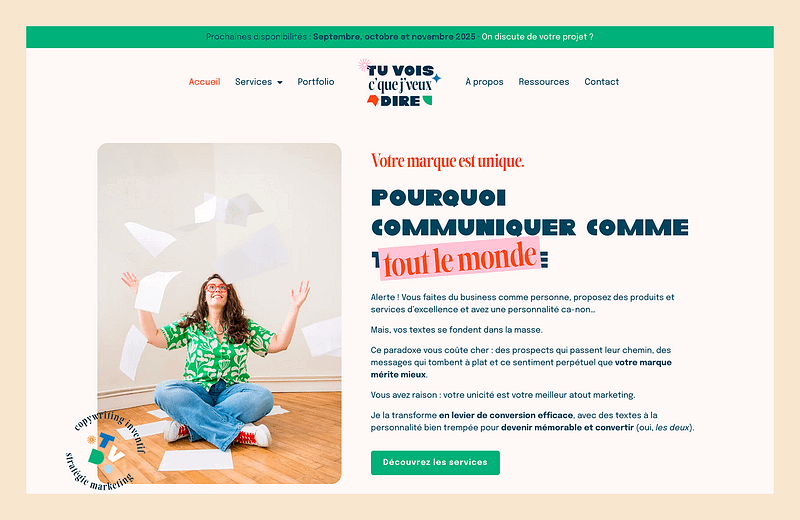Go to the Accueil page
Screen dimensions: 800x520
coord(205,82)
